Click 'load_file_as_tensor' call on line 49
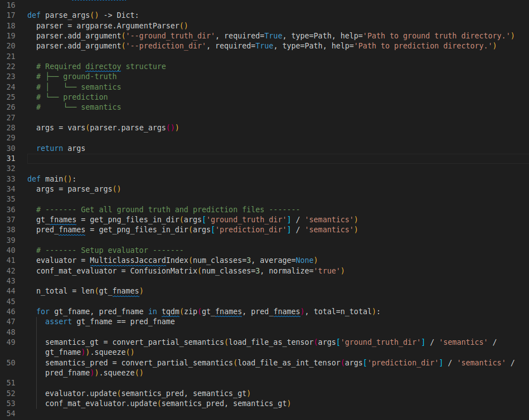This screenshot has width=529, height=420. [x=271, y=342]
